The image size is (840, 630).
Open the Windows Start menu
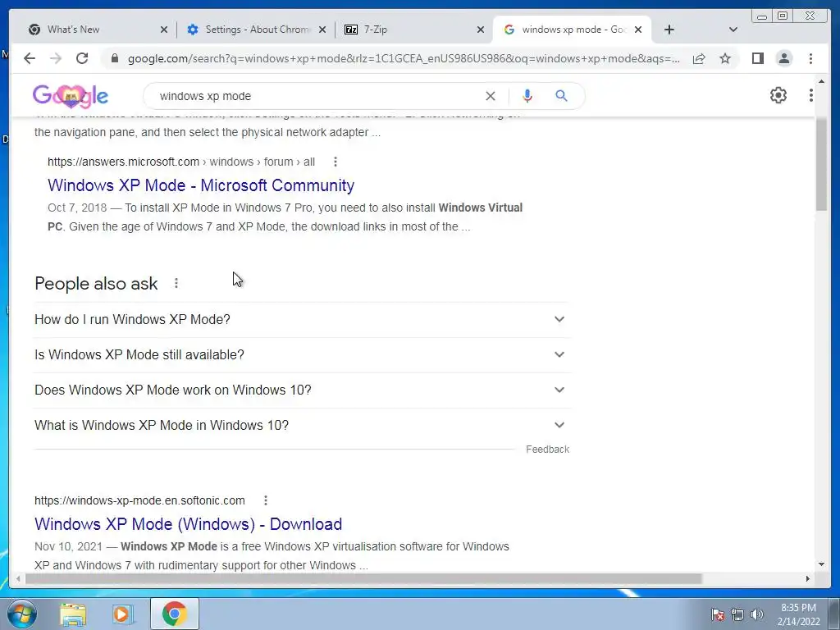pyautogui.click(x=22, y=614)
